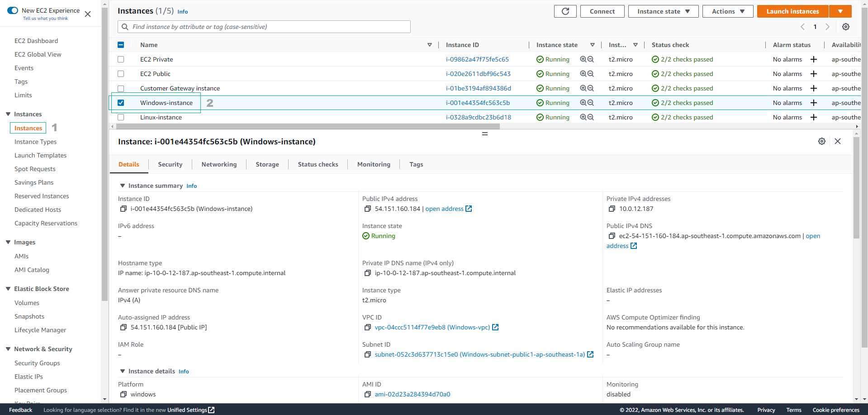The height and width of the screenshot is (415, 868).
Task: Open the Monitoring tab
Action: (374, 164)
